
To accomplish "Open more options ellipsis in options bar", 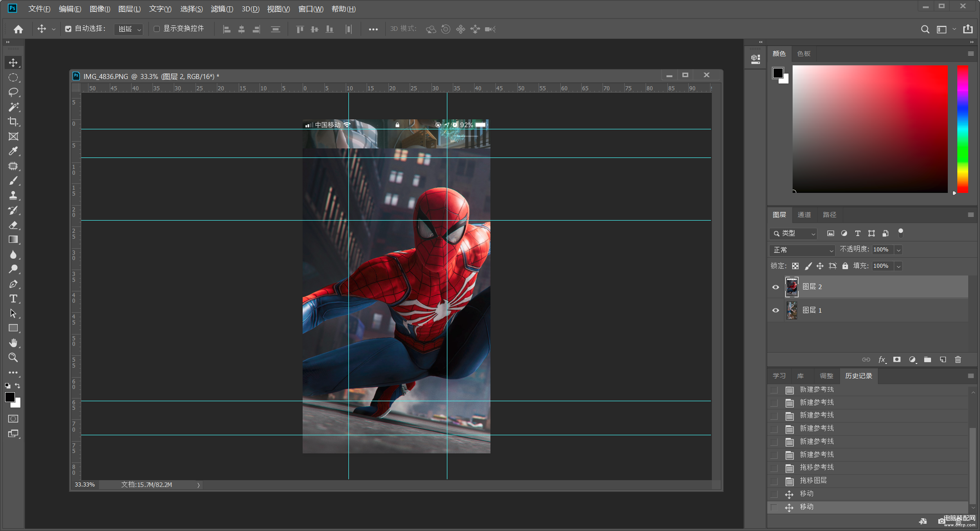I will (373, 29).
